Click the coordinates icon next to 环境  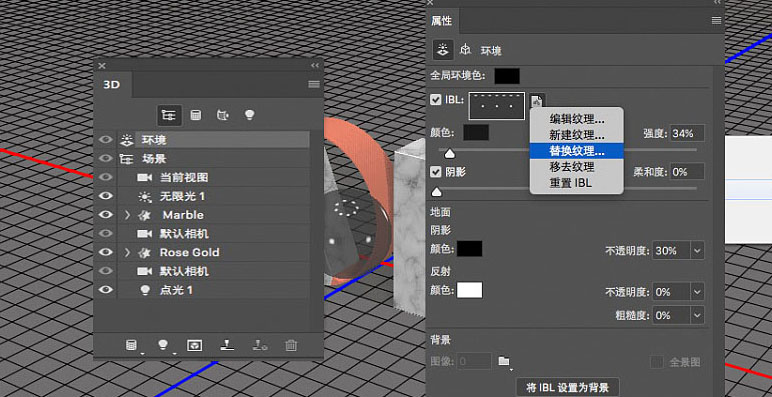coord(465,50)
